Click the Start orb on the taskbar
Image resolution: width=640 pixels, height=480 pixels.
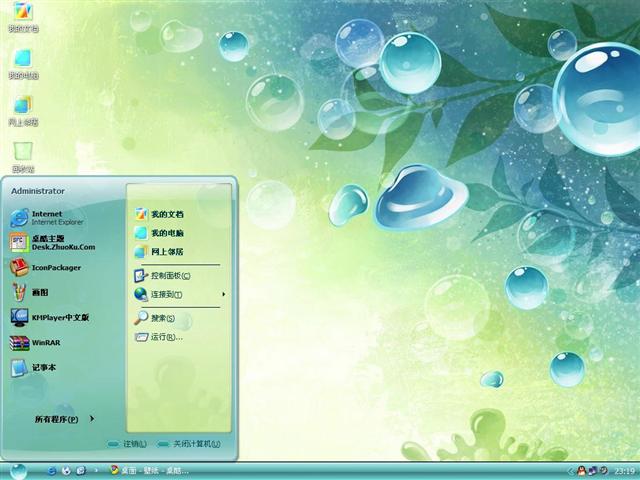tap(18, 472)
